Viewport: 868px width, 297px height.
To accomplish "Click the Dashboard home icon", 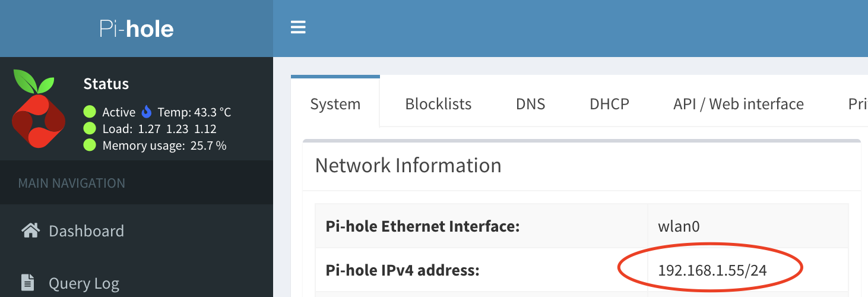I will pyautogui.click(x=30, y=230).
